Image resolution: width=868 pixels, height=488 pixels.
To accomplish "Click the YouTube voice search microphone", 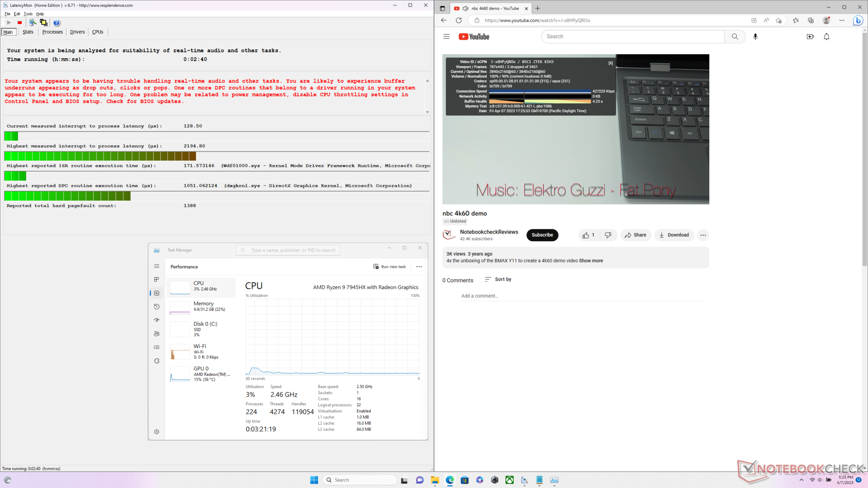I will (755, 37).
